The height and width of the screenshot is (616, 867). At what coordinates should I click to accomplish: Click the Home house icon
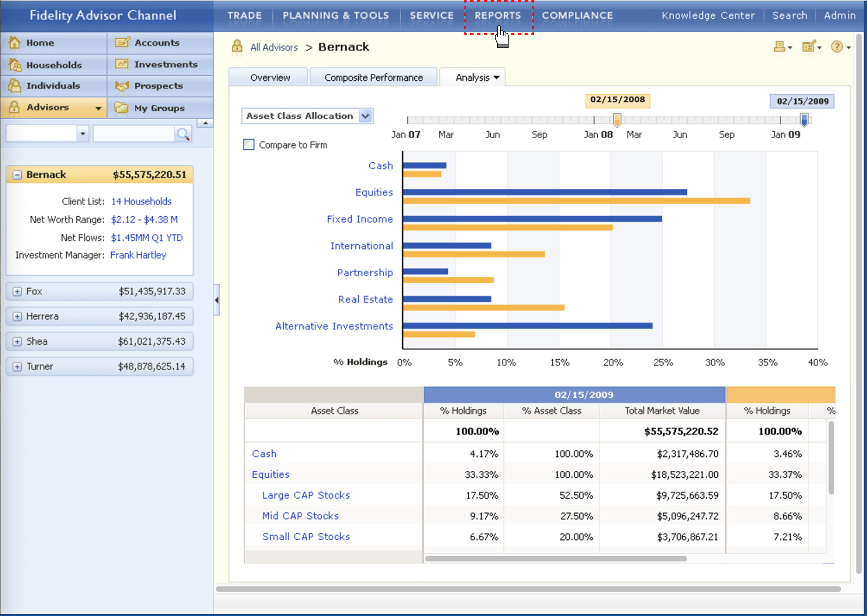coord(14,43)
